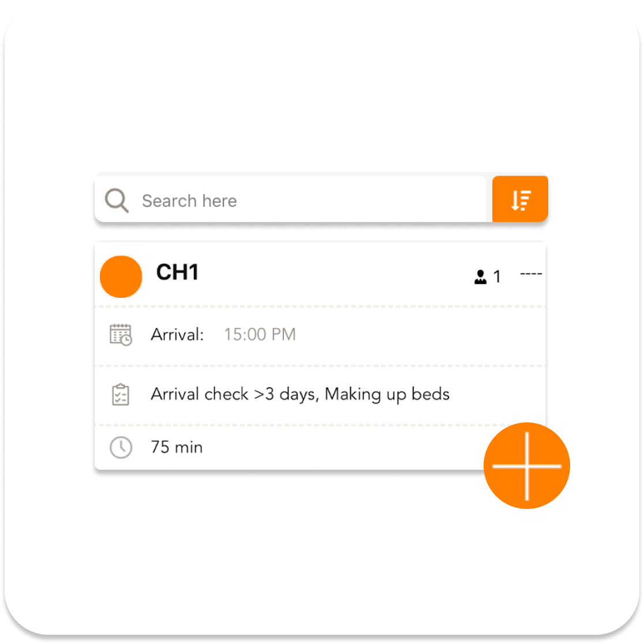
Task: Select the Making up beds task text
Action: [387, 394]
